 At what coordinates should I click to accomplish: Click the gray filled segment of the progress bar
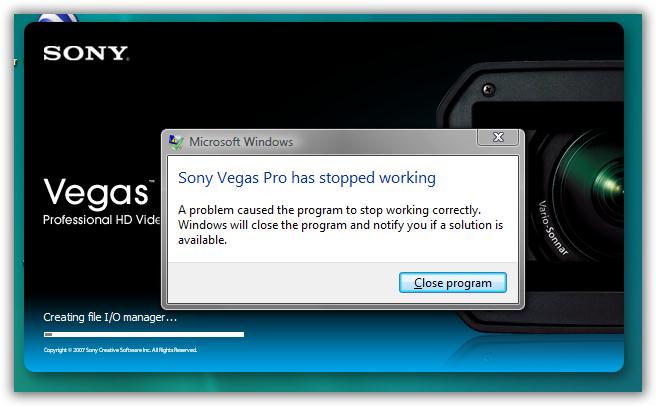pyautogui.click(x=49, y=334)
